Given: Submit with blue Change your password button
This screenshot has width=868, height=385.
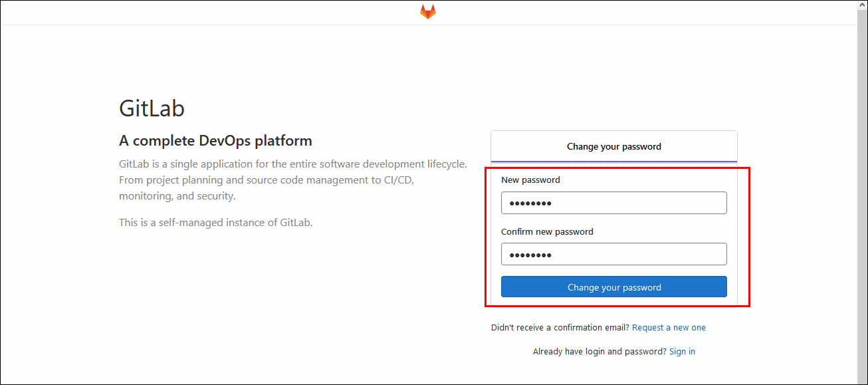Looking at the screenshot, I should tap(614, 287).
